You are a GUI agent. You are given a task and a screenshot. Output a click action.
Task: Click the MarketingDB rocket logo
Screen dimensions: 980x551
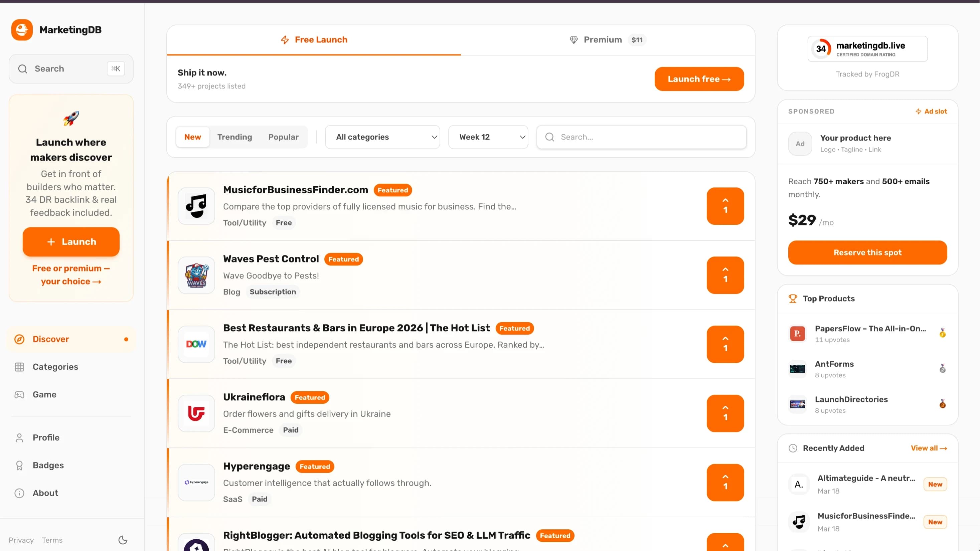coord(22,30)
